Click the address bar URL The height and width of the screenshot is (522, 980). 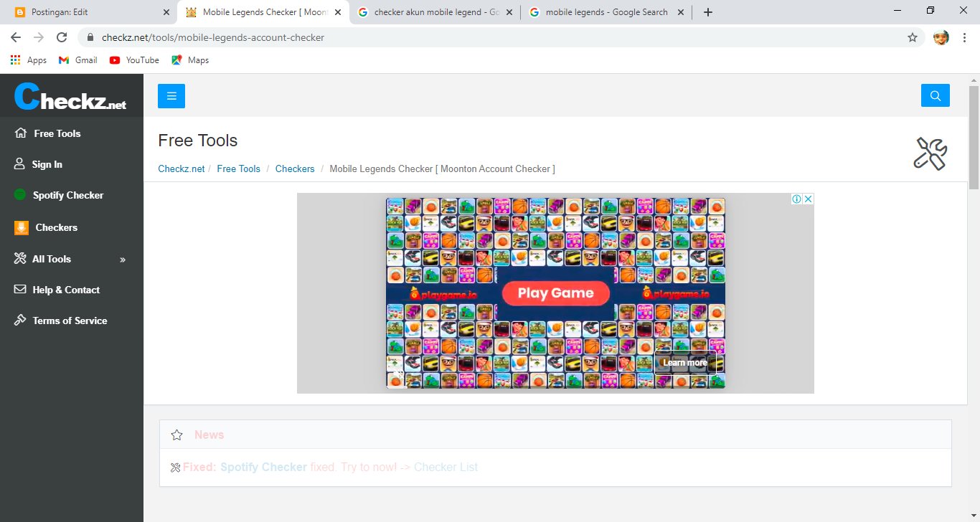tap(213, 37)
